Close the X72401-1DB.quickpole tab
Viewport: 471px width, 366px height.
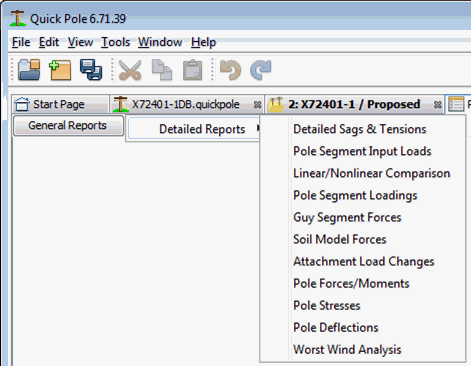257,105
